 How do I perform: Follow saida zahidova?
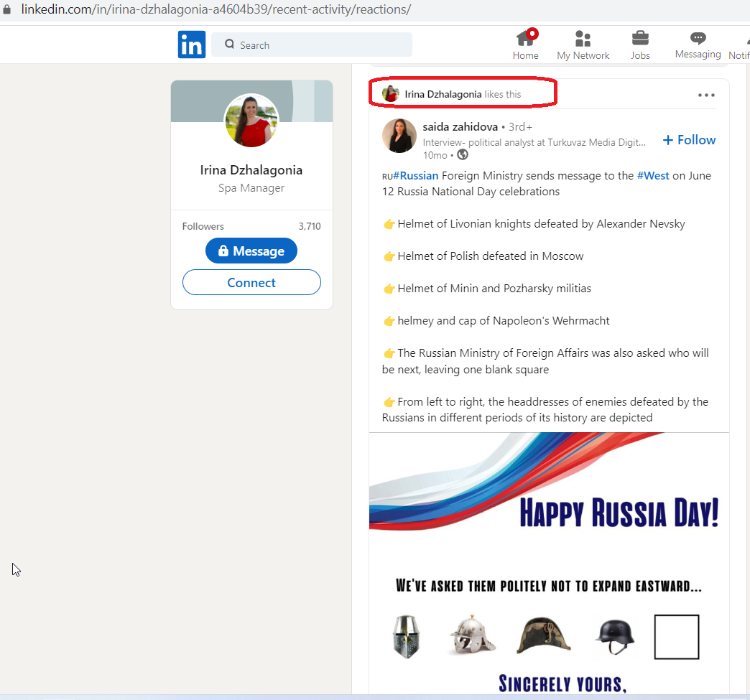pos(689,139)
